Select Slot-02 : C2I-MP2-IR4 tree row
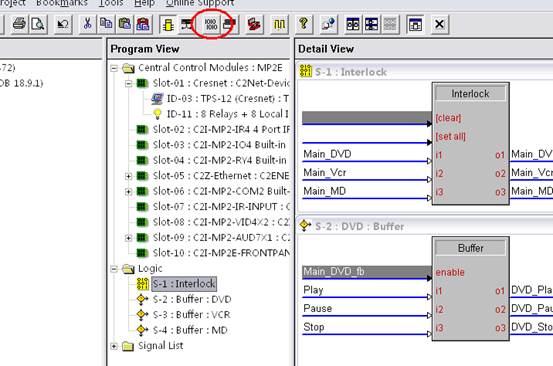The height and width of the screenshot is (366, 553). pyautogui.click(x=221, y=129)
